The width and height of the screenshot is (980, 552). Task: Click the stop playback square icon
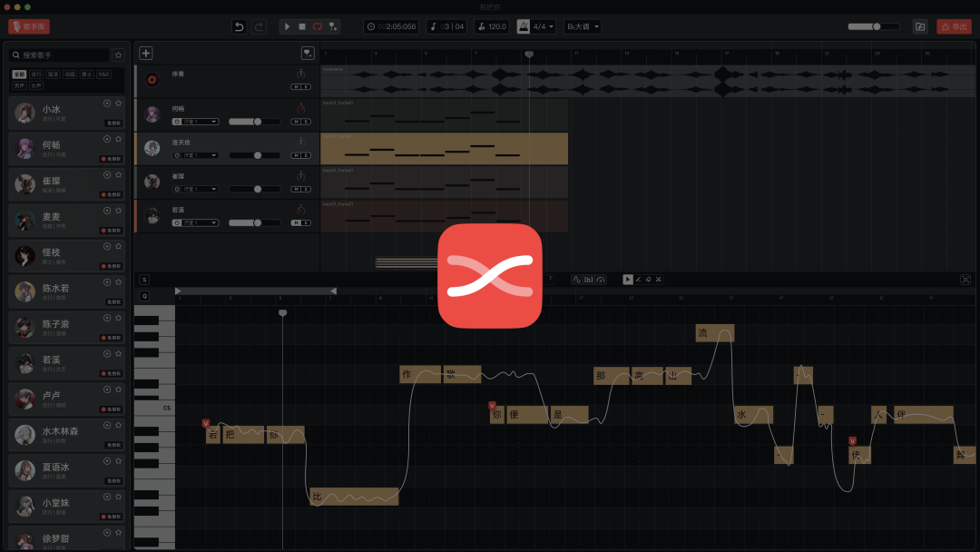tap(302, 26)
